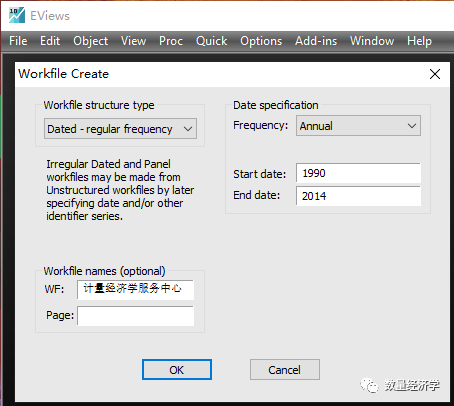Viewport: 454px width, 406px height.
Task: Open the Workfile structure type dropdown
Action: 120,129
